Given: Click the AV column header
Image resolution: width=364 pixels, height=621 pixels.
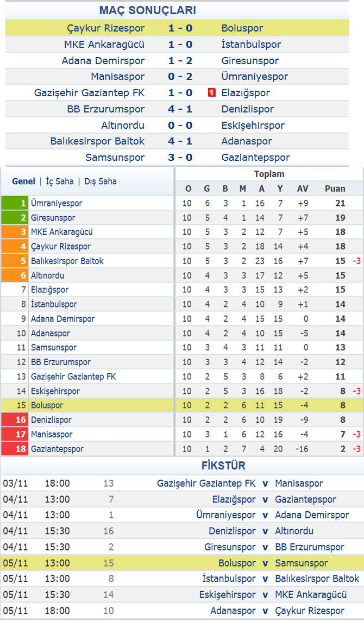Looking at the screenshot, I should 303,189.
